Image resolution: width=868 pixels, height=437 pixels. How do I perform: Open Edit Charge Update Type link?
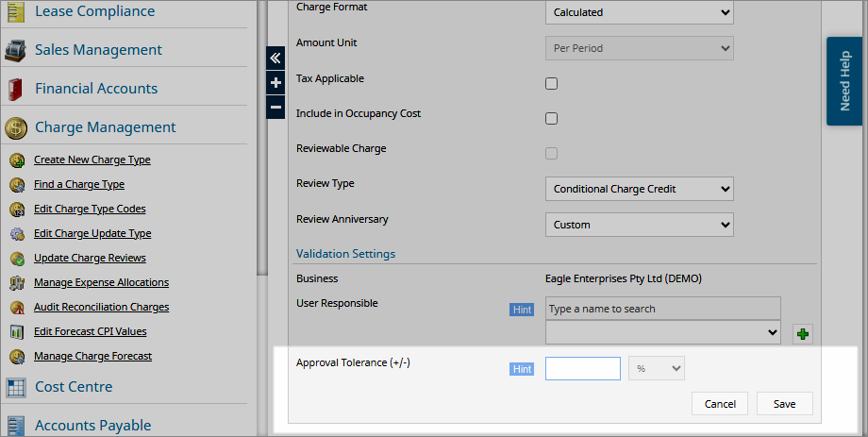(92, 234)
